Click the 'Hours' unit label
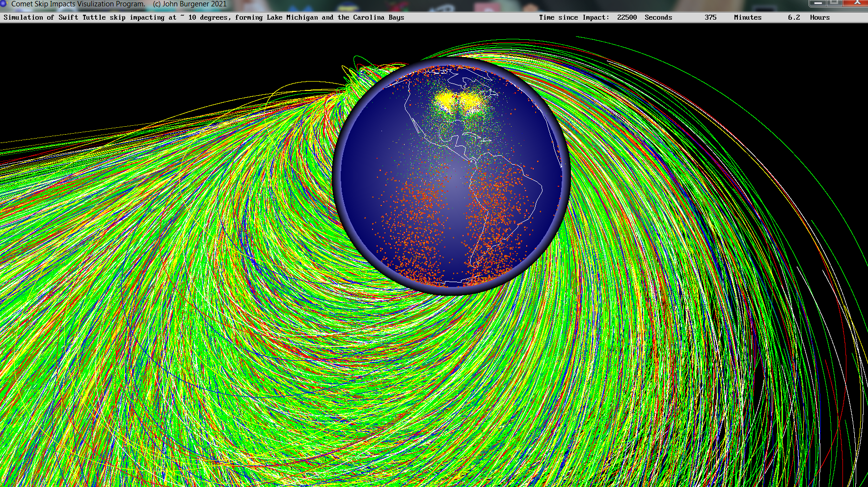 (819, 17)
